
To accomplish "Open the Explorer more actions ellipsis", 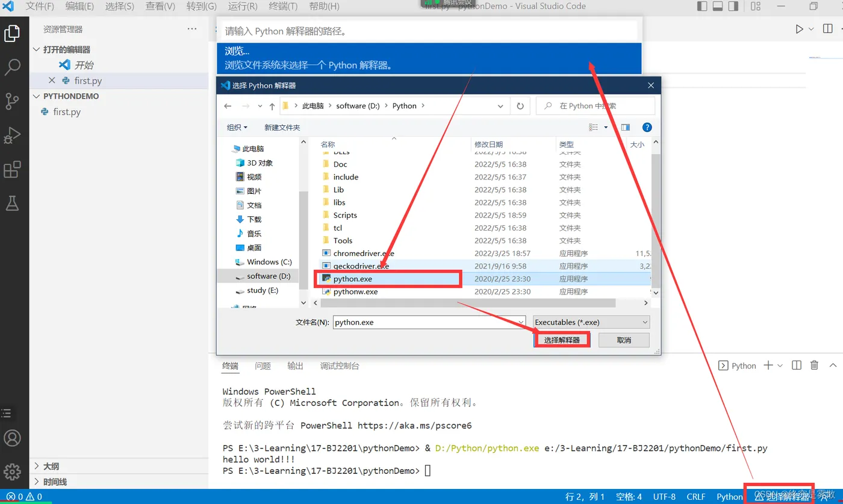I will pos(191,29).
